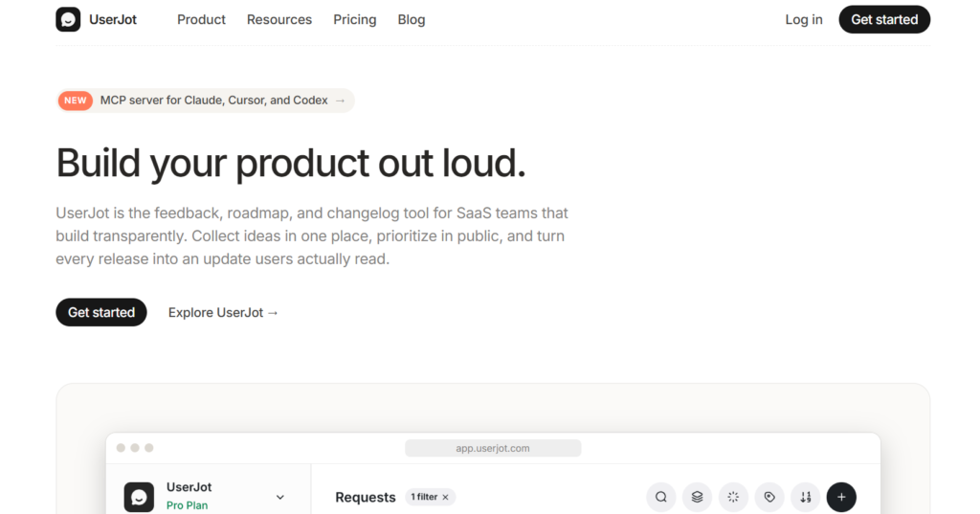This screenshot has width=980, height=514.
Task: Click header Get started button
Action: point(884,19)
